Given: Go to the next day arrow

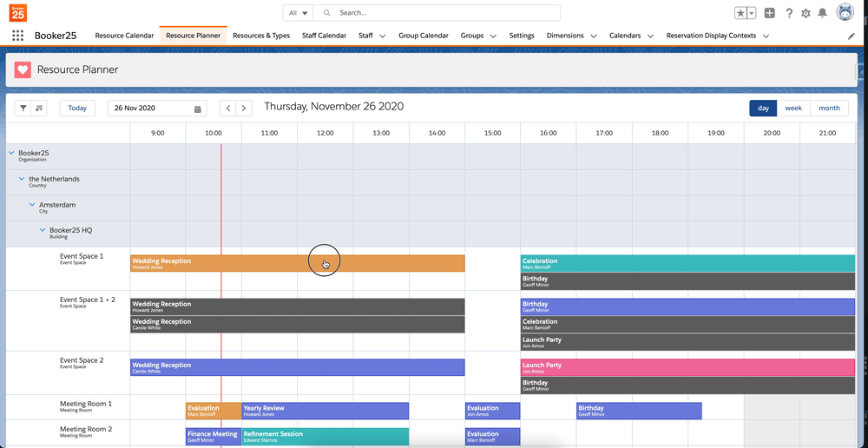Looking at the screenshot, I should point(245,109).
